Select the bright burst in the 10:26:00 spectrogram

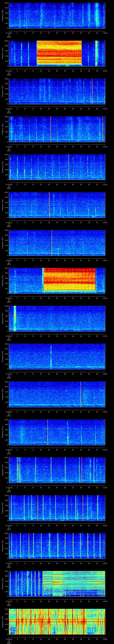pos(15,318)
